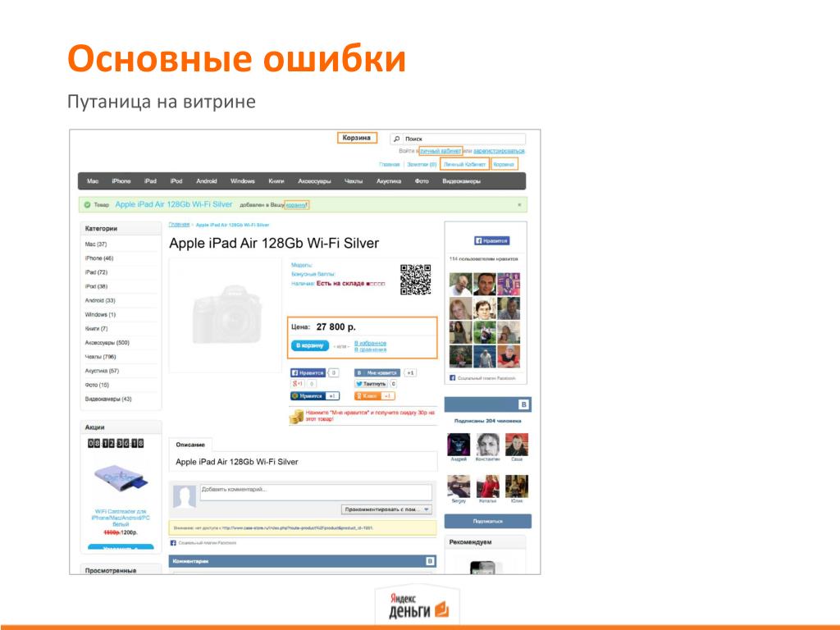Image resolution: width=840 pixels, height=630 pixels.
Task: Open the Mac menu item
Action: click(93, 181)
